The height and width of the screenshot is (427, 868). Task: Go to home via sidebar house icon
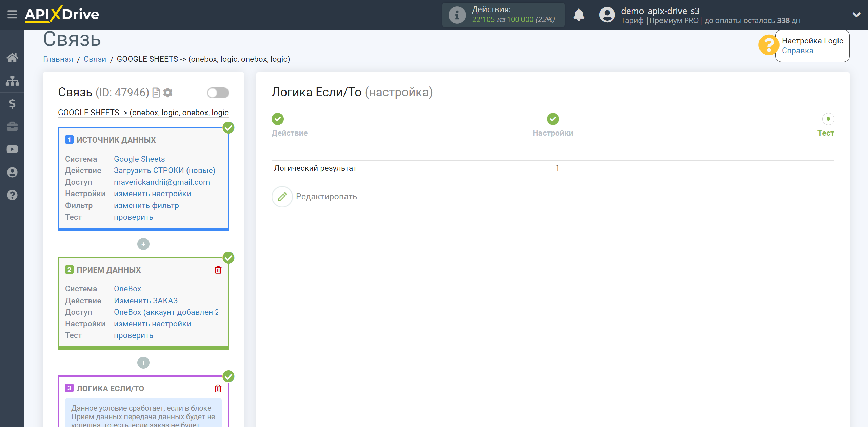(x=12, y=58)
